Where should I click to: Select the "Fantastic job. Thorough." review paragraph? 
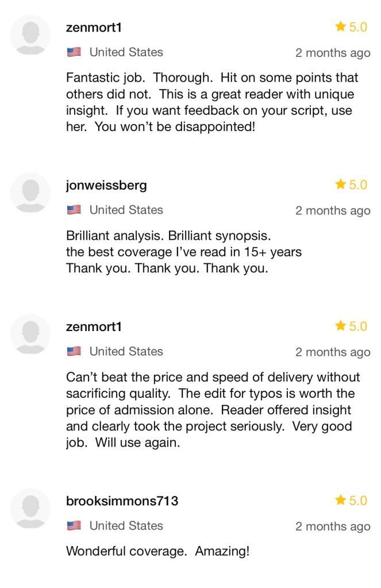coord(211,102)
